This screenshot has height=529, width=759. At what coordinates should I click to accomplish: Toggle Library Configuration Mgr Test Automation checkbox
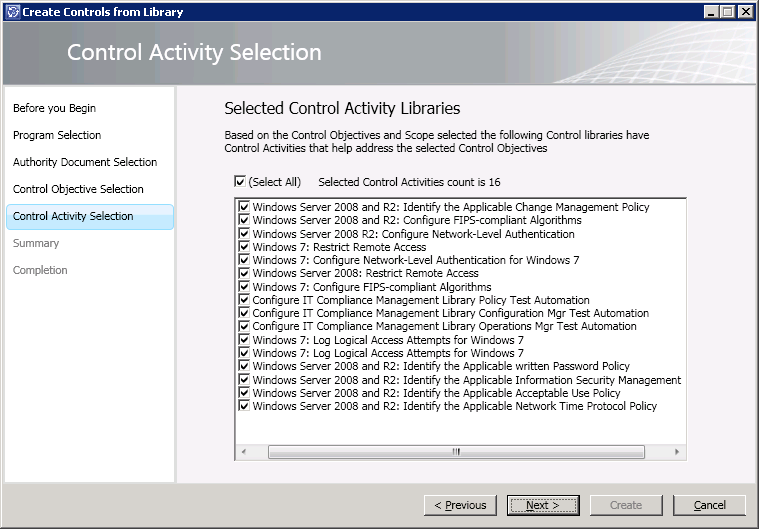click(244, 313)
